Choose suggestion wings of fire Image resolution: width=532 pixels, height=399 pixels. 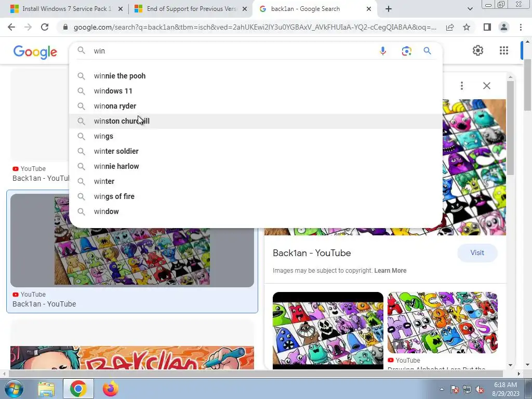[x=256, y=196]
